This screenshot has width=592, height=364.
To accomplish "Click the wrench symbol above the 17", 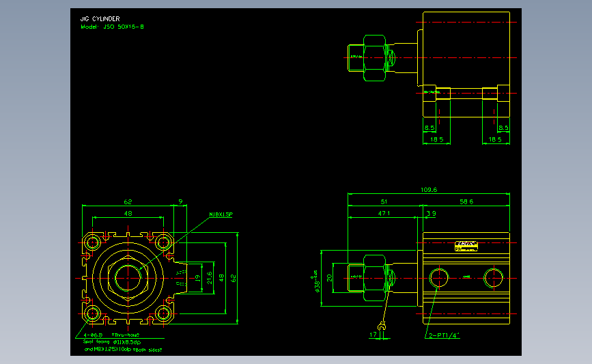I will [x=382, y=326].
